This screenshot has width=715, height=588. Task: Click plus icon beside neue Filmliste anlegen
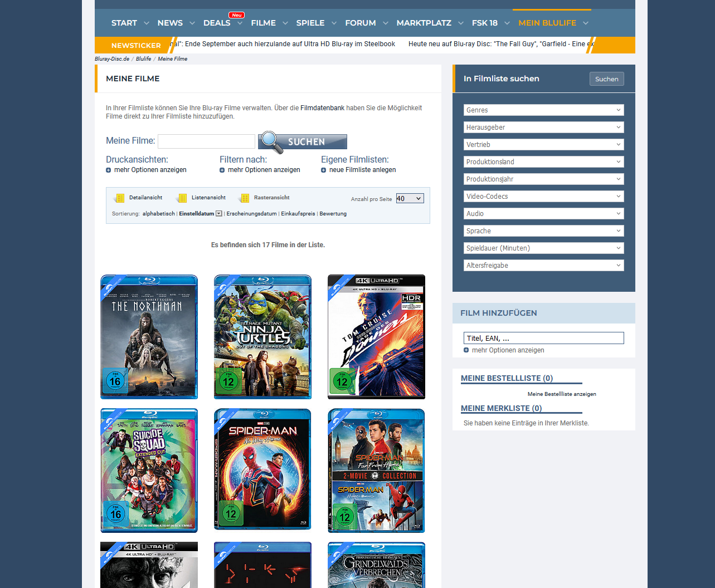click(324, 170)
